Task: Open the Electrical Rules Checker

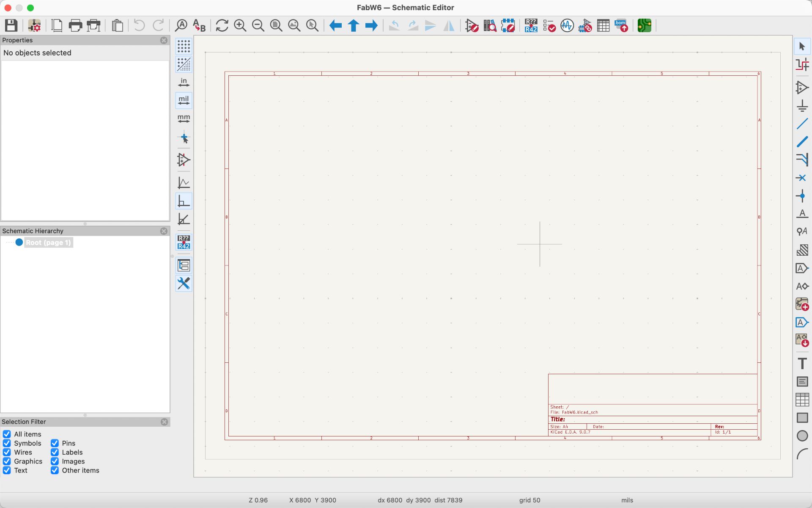Action: (x=549, y=25)
